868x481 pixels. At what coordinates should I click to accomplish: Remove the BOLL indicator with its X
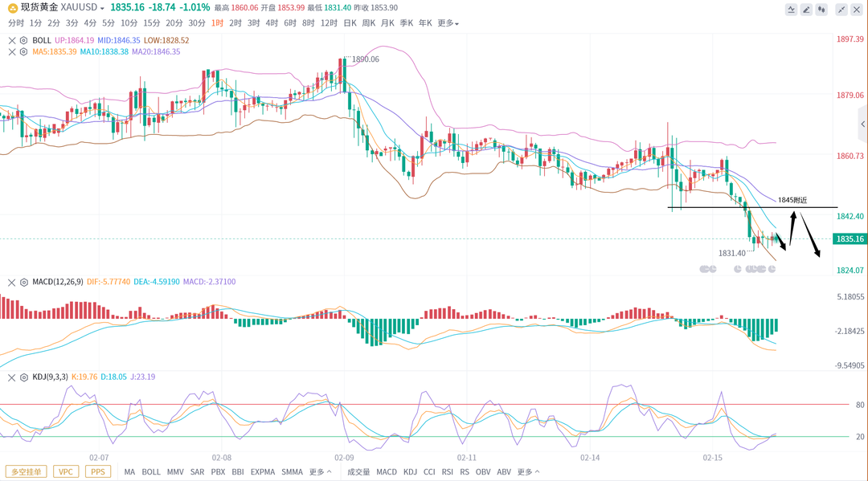tap(11, 40)
